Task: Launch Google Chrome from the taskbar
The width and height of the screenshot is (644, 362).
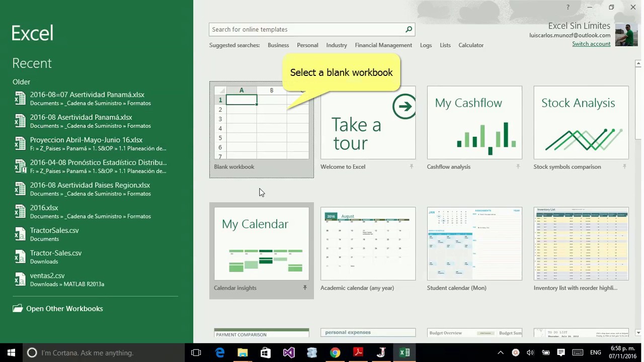Action: tap(335, 352)
